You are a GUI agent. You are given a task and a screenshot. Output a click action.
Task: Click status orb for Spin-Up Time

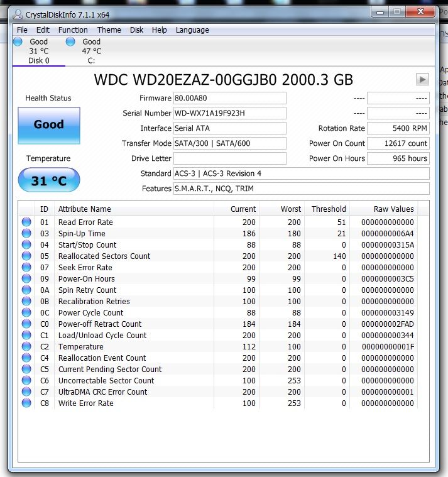[26, 233]
